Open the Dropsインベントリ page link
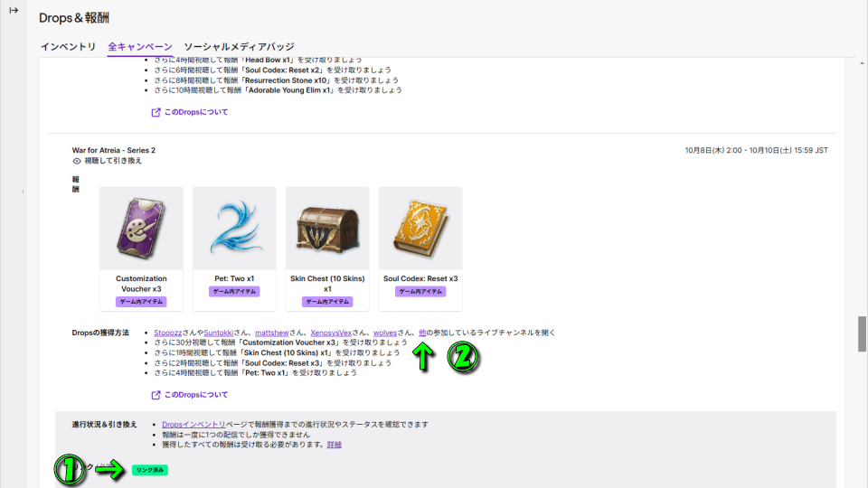Image resolution: width=868 pixels, height=488 pixels. 193,425
